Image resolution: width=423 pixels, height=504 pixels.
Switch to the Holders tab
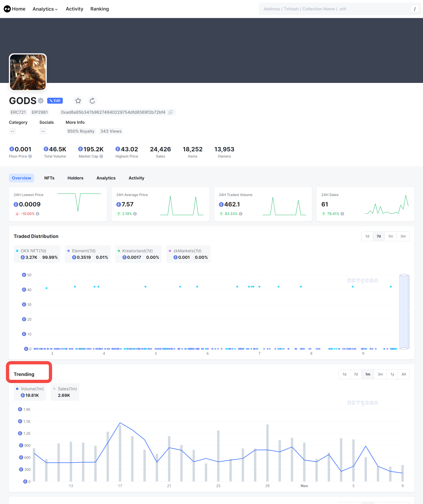(x=75, y=178)
